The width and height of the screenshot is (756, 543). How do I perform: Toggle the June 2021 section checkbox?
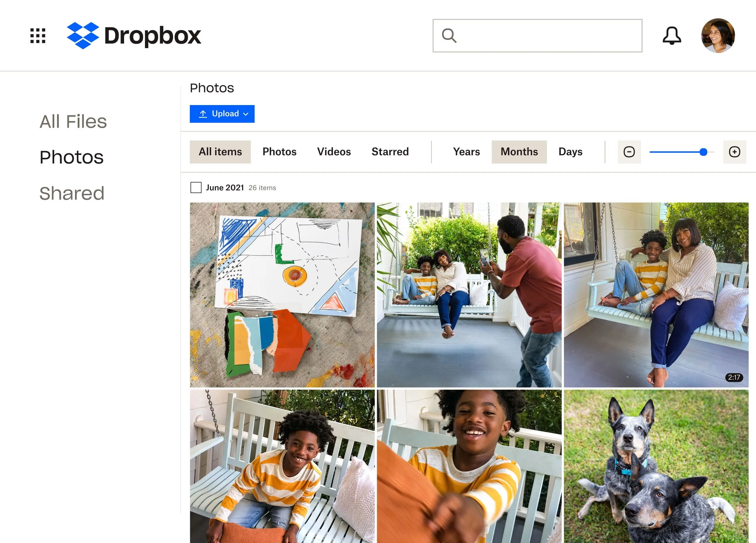pyautogui.click(x=195, y=188)
